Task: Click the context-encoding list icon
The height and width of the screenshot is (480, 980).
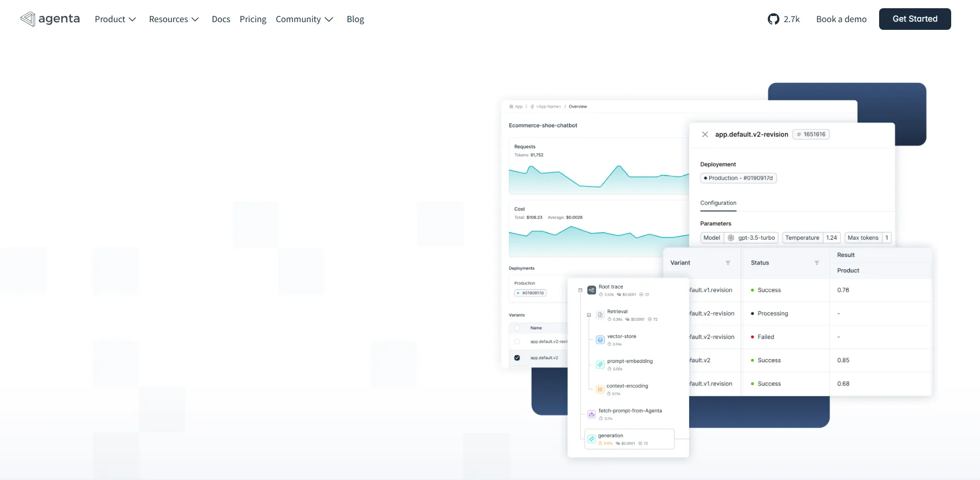Action: pyautogui.click(x=600, y=389)
